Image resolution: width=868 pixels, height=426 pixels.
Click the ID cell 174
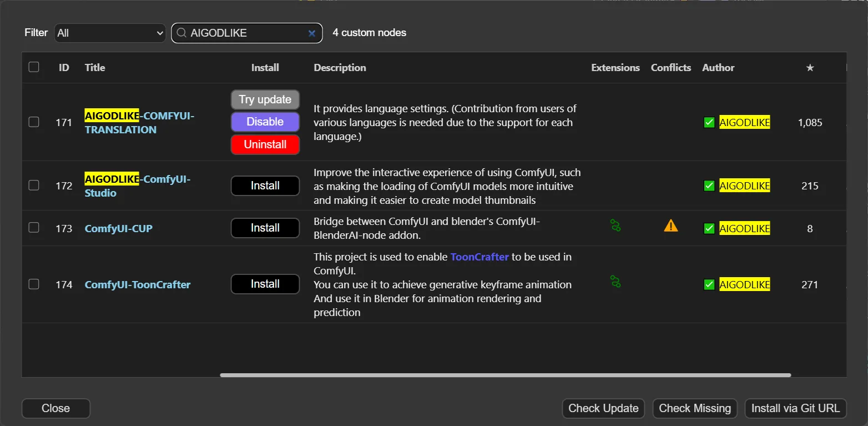tap(64, 285)
